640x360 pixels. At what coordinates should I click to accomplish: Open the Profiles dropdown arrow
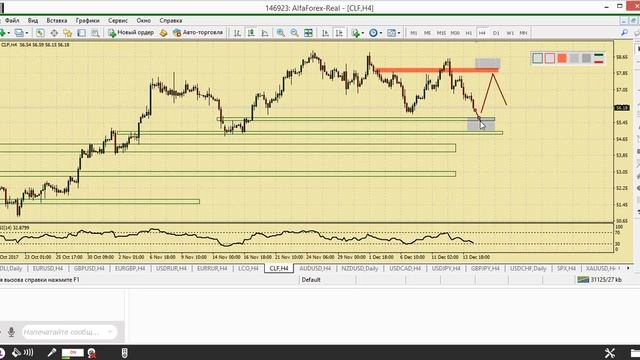point(27,33)
